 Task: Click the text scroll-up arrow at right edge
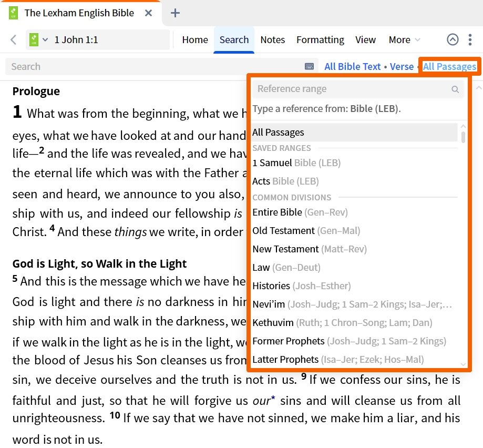pyautogui.click(x=479, y=88)
